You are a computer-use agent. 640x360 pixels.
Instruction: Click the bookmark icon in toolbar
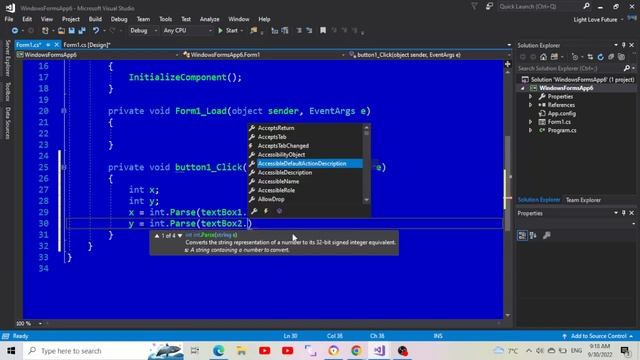coord(323,31)
